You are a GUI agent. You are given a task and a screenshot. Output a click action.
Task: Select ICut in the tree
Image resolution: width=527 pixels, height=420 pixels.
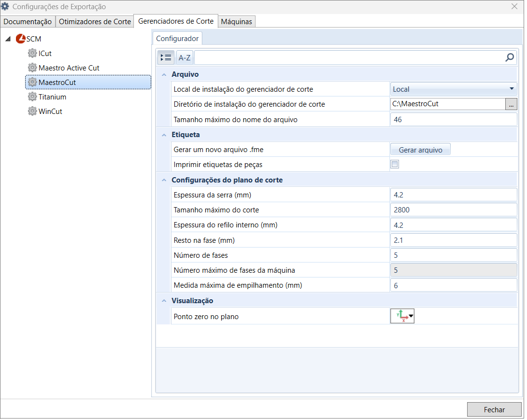pyautogui.click(x=45, y=54)
